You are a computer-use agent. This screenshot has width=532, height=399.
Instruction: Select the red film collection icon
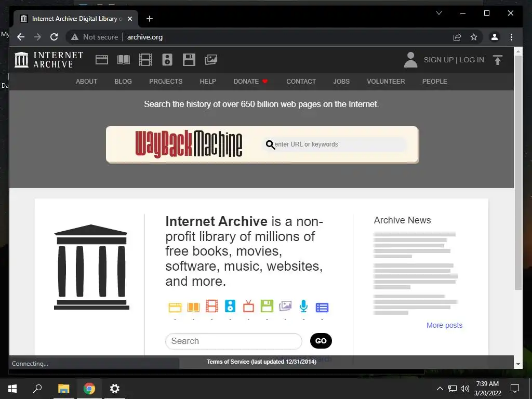(x=212, y=307)
